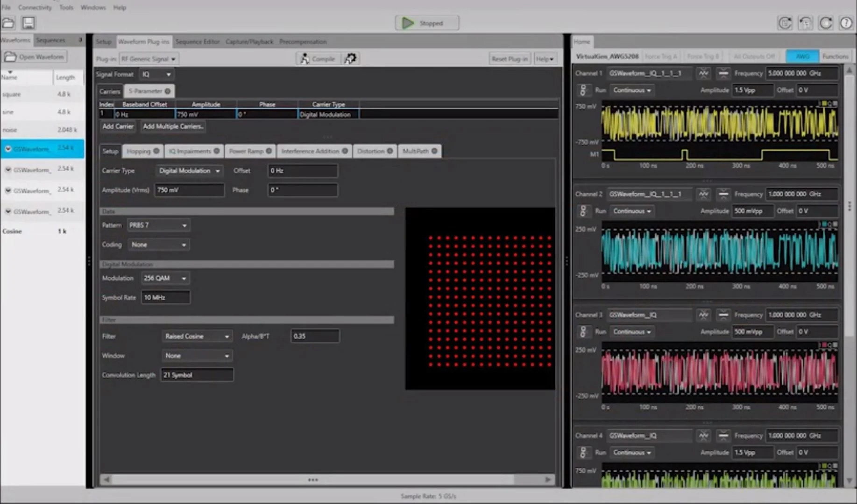857x504 pixels.
Task: Enable the Hopping tab toggle
Action: (156, 151)
